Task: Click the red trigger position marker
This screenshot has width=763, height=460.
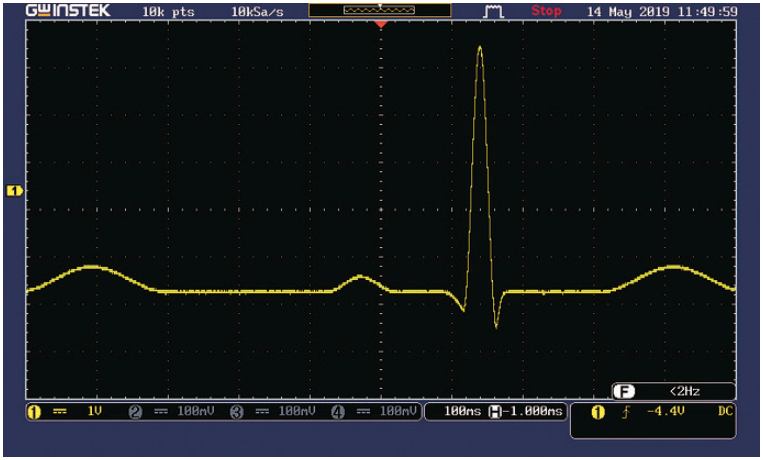Action: point(381,24)
